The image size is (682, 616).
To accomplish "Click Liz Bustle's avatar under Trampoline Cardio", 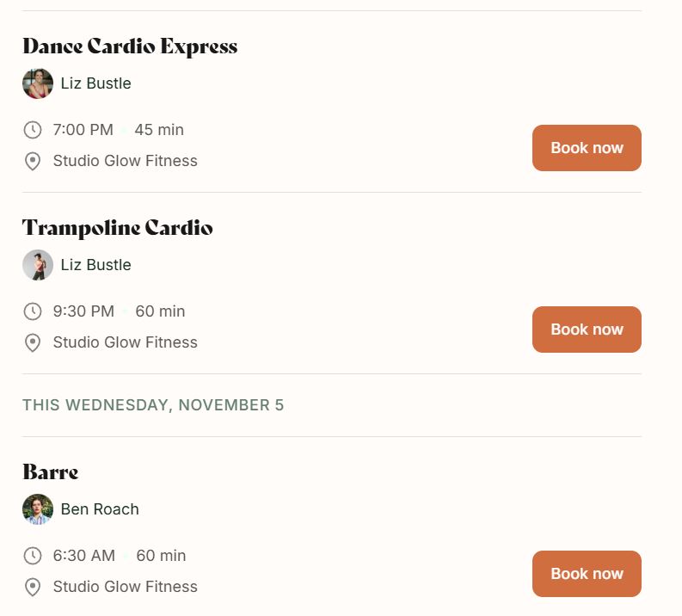I will tap(38, 265).
